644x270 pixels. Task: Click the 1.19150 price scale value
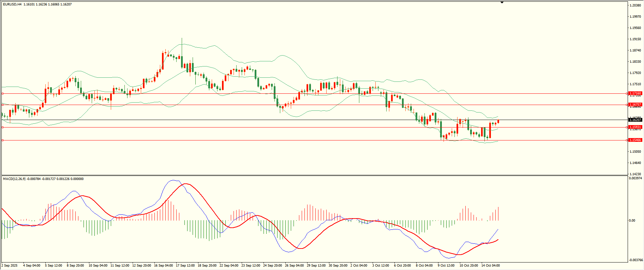pyautogui.click(x=635, y=39)
